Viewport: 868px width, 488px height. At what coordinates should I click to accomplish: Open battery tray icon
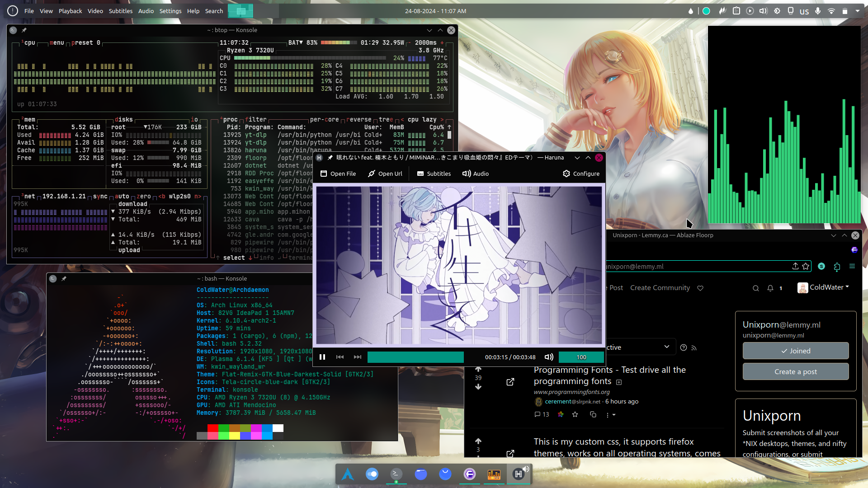coord(845,11)
